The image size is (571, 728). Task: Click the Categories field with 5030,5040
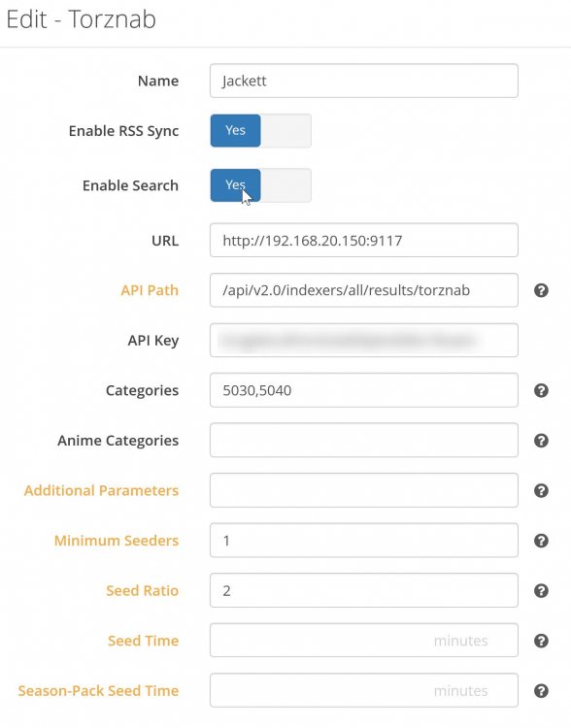364,390
